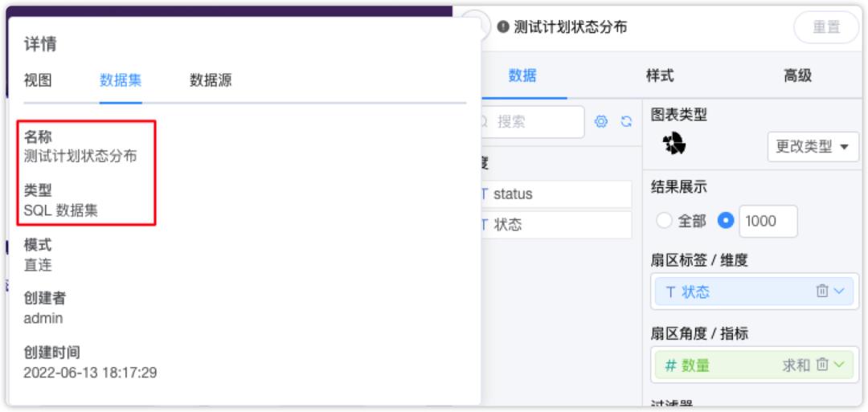Click the 详情 popup heading

coord(40,44)
